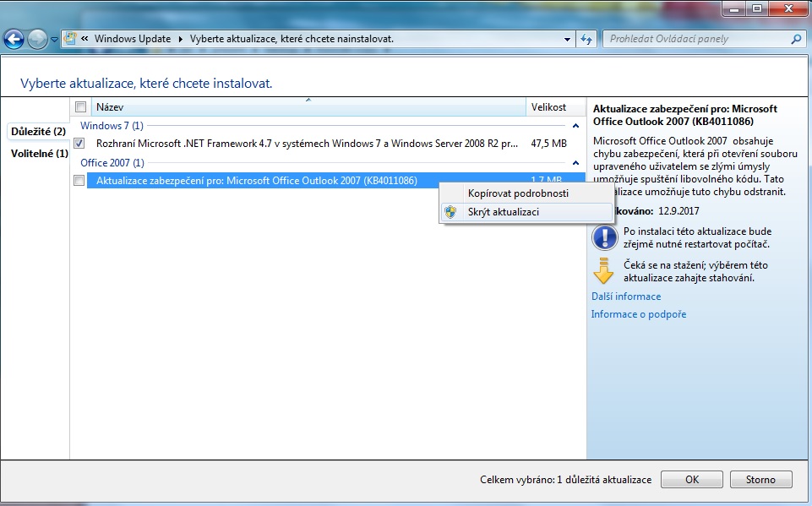Open the Další informace link
812x506 pixels.
coord(625,297)
